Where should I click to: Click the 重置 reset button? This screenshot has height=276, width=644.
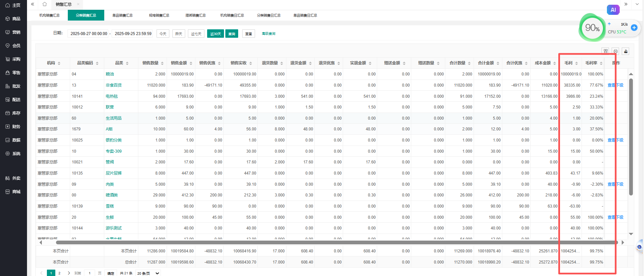(249, 34)
